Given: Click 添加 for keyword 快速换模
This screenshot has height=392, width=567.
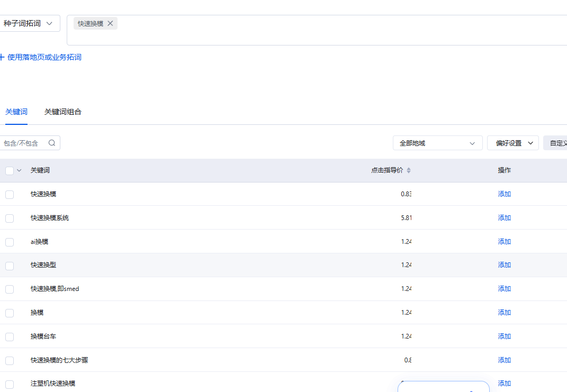Looking at the screenshot, I should pos(504,194).
